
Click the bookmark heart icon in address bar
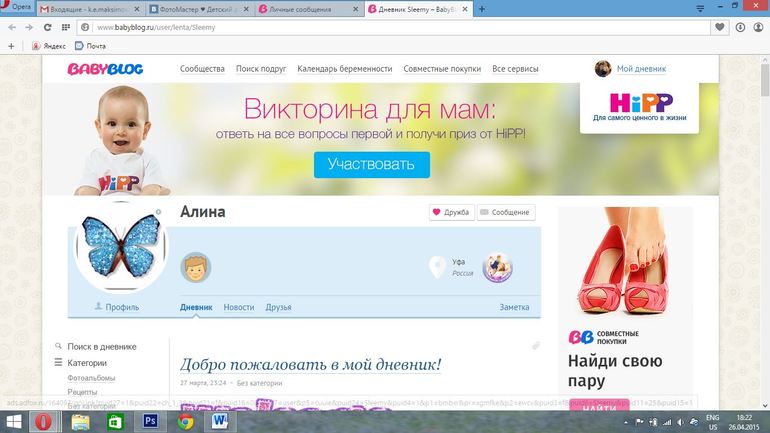(720, 27)
